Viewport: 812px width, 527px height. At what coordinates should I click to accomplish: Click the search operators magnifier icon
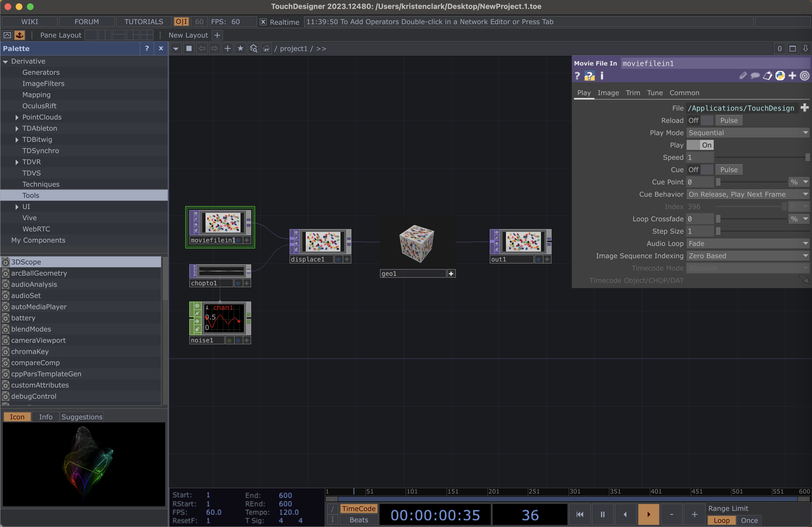(x=253, y=48)
